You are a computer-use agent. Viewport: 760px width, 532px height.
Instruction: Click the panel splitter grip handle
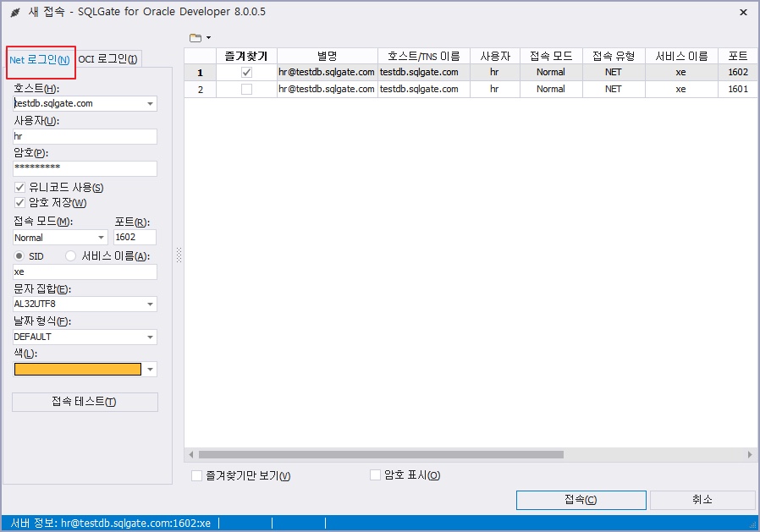[179, 255]
